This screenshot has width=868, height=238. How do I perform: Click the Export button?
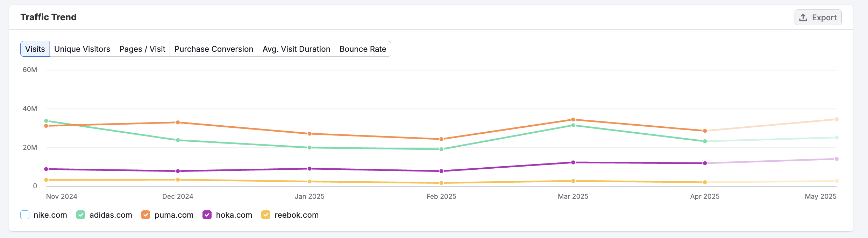point(818,17)
